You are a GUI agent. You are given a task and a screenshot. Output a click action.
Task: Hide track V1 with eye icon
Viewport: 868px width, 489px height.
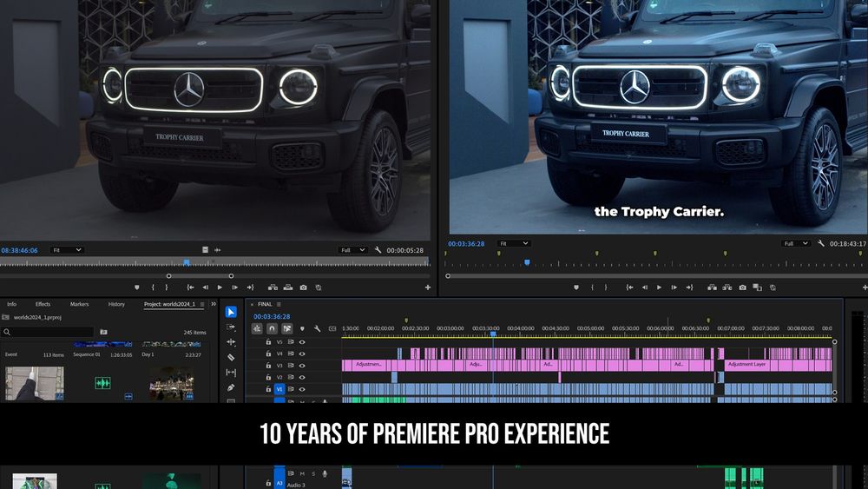[302, 389]
